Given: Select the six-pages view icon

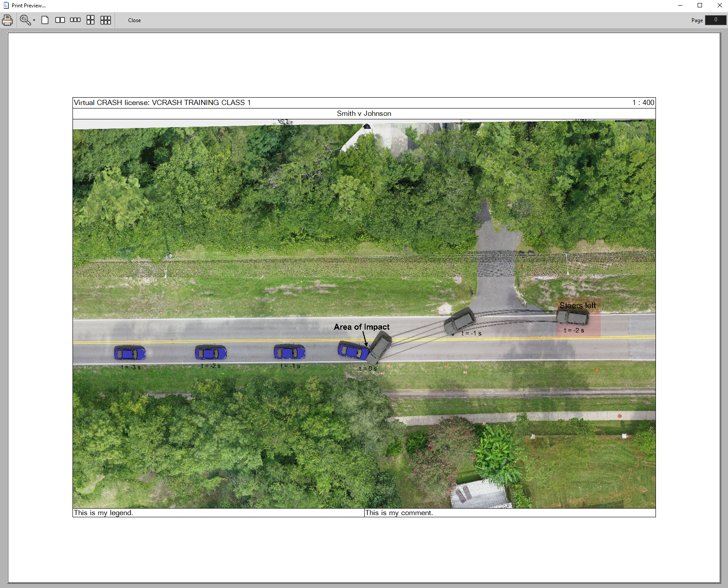Looking at the screenshot, I should click(106, 20).
